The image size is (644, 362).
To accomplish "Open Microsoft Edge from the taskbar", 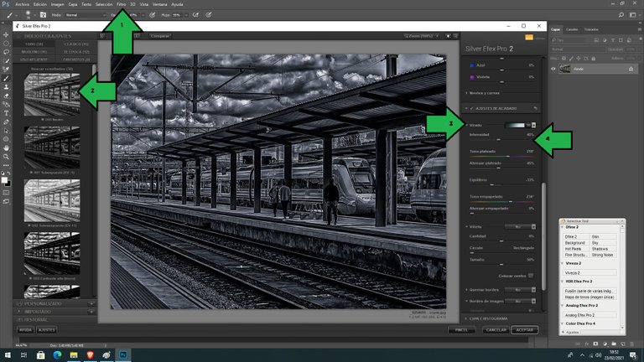I will coord(57,355).
